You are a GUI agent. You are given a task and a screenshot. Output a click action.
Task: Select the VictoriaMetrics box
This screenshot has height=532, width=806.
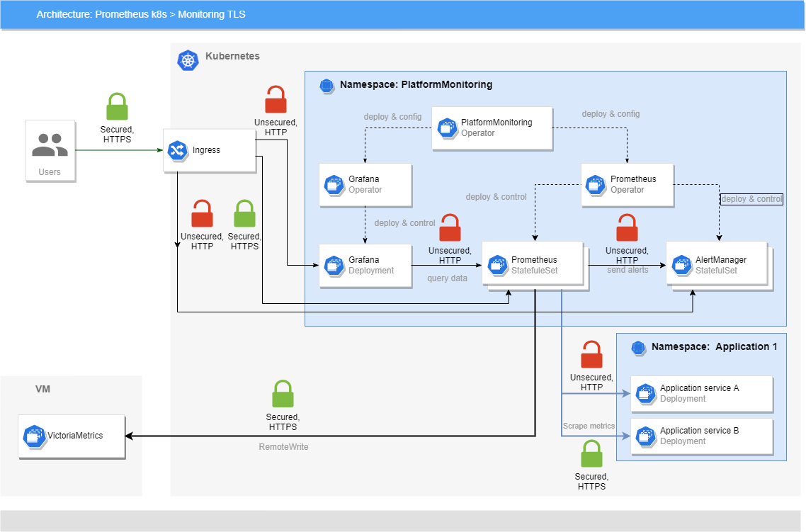[x=72, y=436]
